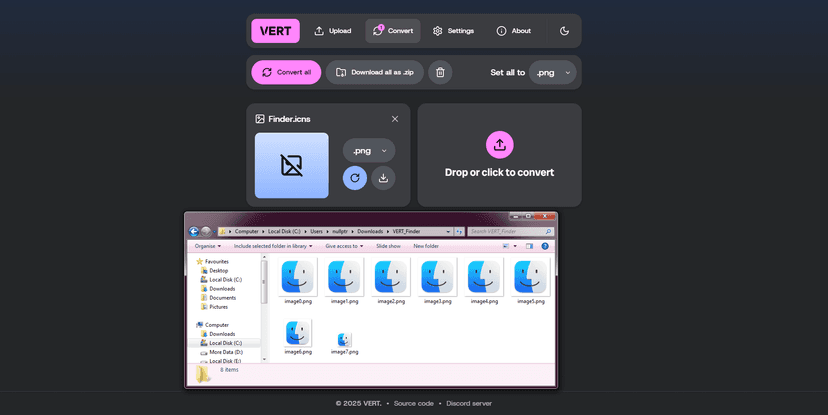Open the Source code link
Viewport: 828px width, 415px height.
pyautogui.click(x=413, y=403)
